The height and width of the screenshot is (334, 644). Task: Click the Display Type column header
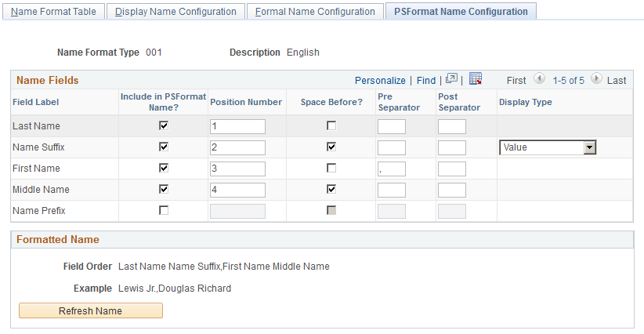(x=525, y=102)
